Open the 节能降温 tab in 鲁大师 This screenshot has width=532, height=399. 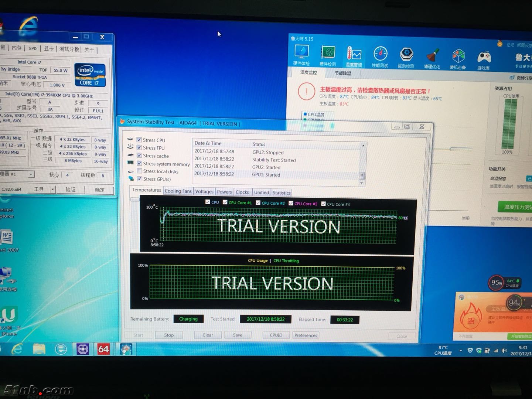point(343,73)
